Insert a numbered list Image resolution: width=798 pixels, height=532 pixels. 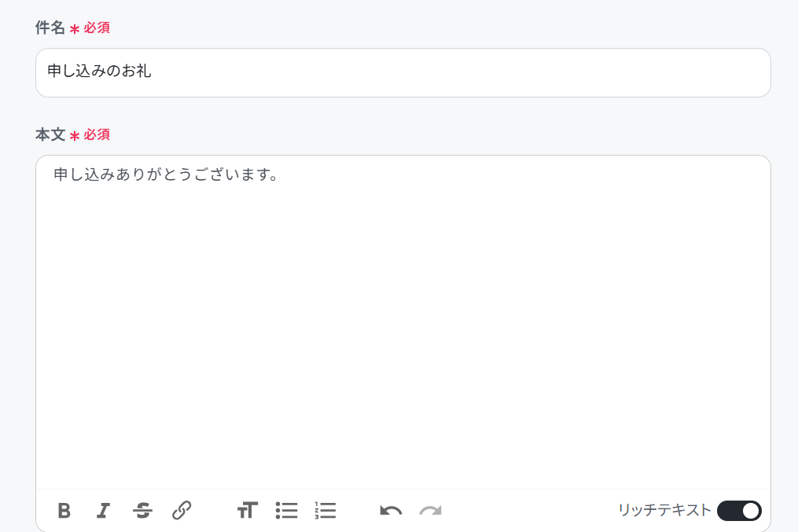(325, 510)
